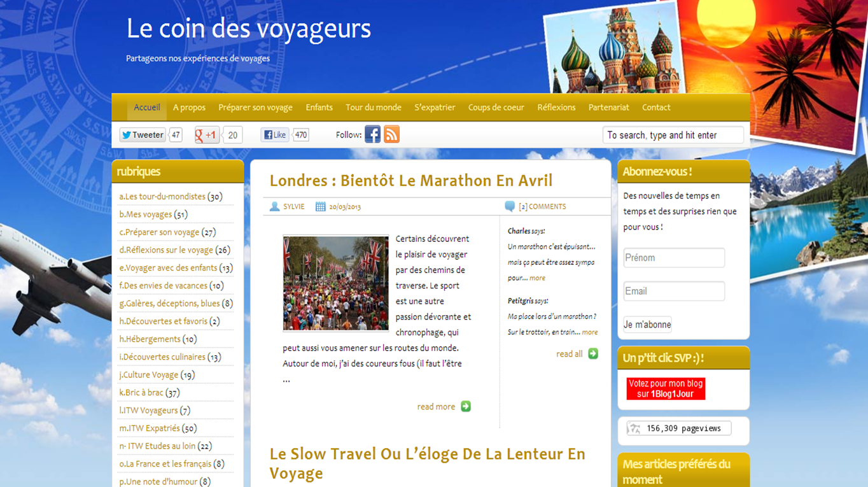Click the speech bubble comments icon
868x487 pixels.
click(x=510, y=206)
